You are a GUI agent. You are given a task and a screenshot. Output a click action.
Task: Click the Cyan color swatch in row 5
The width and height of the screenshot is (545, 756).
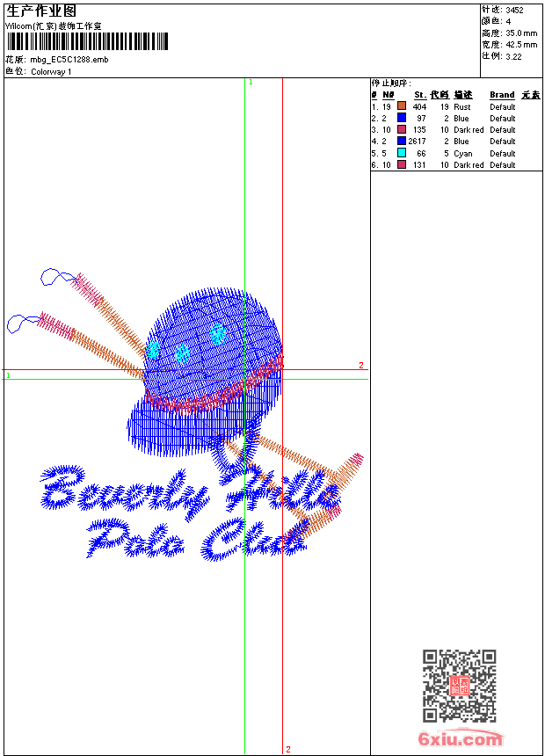401,153
